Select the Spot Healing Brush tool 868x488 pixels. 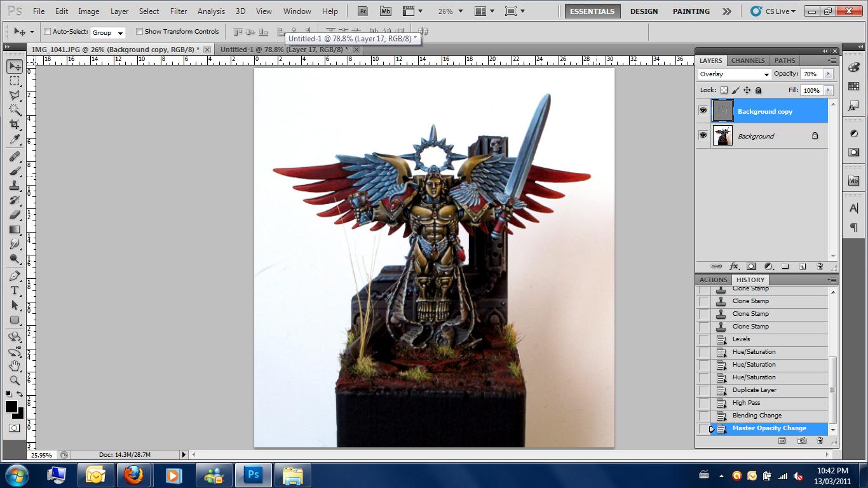(x=15, y=156)
